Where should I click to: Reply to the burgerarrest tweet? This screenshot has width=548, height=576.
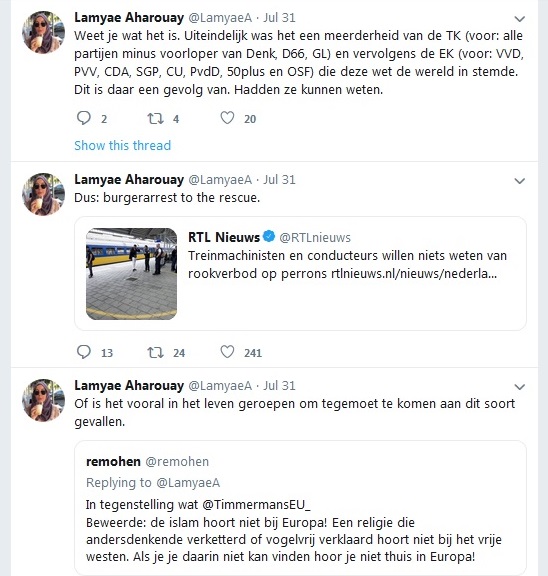pos(84,352)
